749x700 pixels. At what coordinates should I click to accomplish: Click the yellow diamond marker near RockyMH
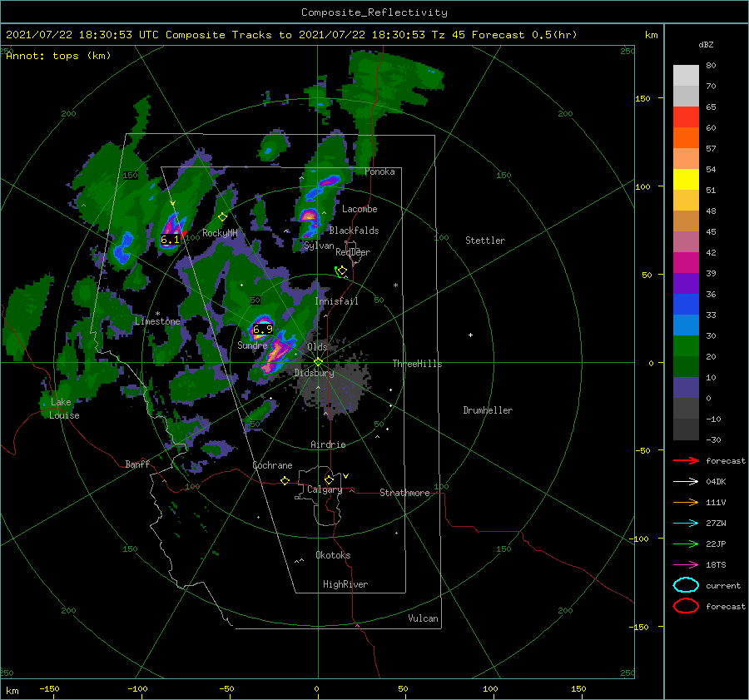222,217
